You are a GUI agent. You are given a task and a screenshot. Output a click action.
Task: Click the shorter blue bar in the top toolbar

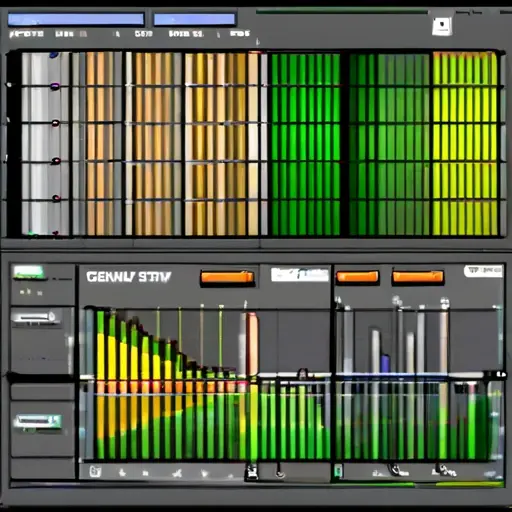point(194,19)
